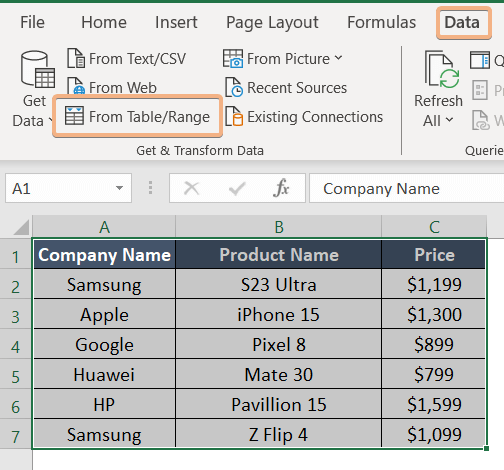Select the Google cell
504x470 pixels.
[104, 344]
